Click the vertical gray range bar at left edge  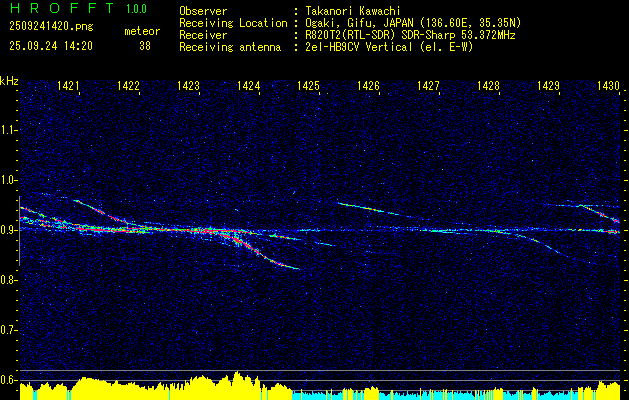point(19,231)
